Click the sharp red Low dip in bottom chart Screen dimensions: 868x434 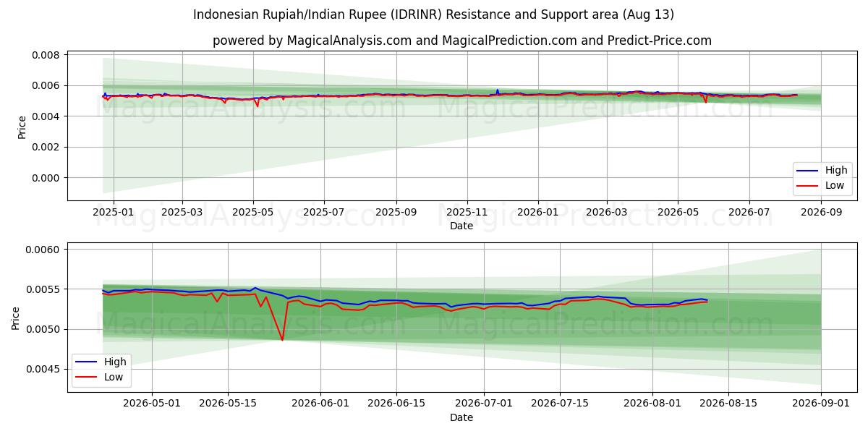click(x=282, y=339)
